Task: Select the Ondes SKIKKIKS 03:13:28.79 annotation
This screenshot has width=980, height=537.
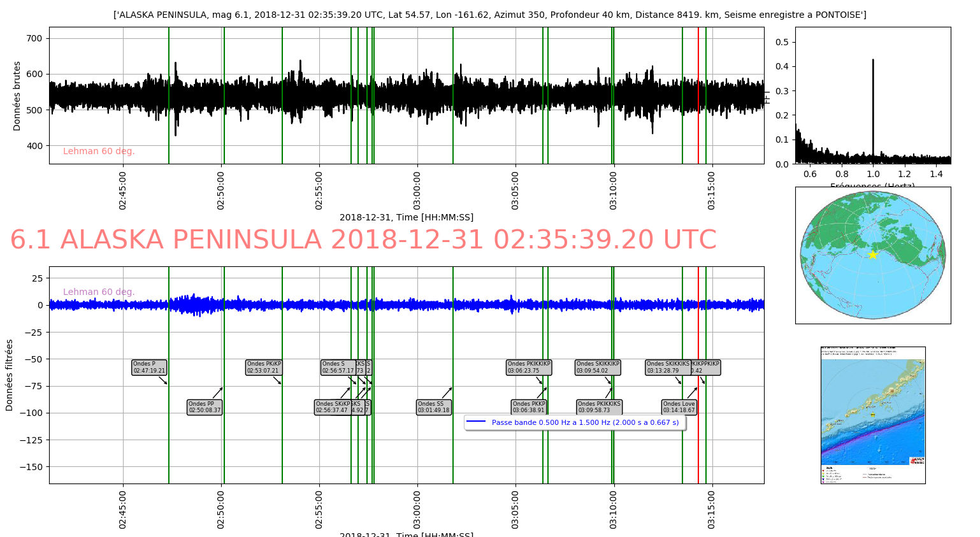Action: pyautogui.click(x=667, y=368)
